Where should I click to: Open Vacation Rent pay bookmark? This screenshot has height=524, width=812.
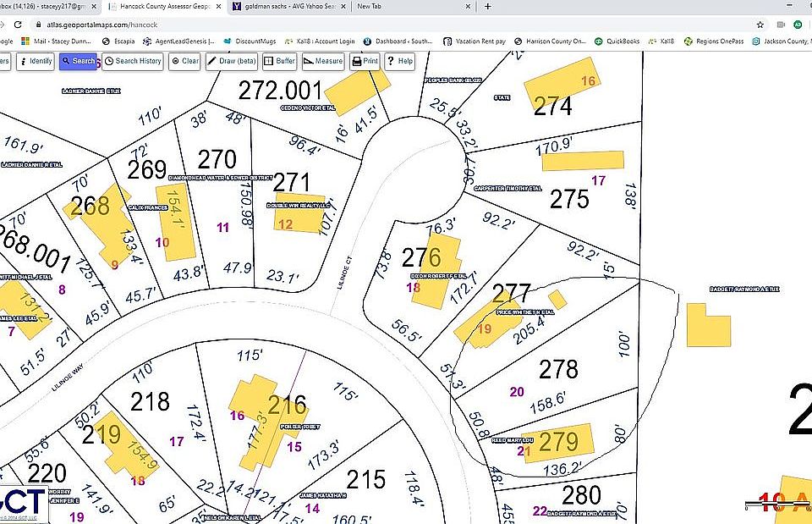pos(475,41)
